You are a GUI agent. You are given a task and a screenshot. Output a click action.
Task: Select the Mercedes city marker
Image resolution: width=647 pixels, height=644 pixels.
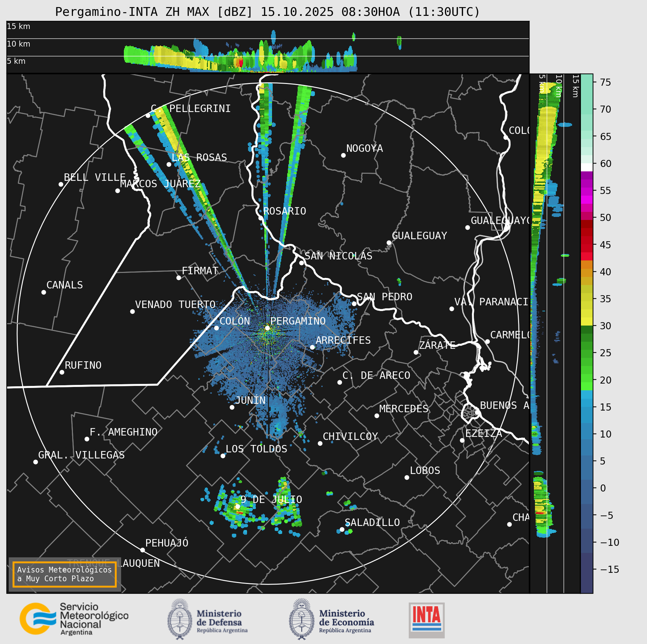[x=377, y=416]
